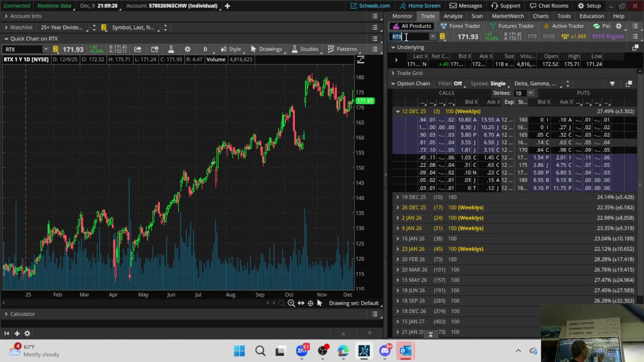Open the Windows Start menu

click(x=239, y=351)
